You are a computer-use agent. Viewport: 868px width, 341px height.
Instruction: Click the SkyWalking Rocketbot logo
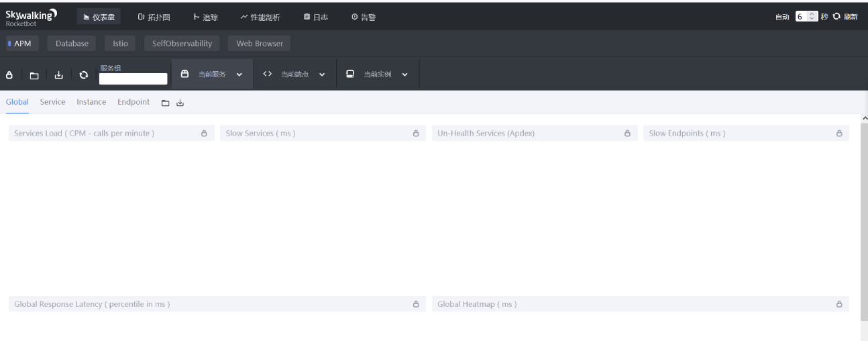(x=32, y=17)
